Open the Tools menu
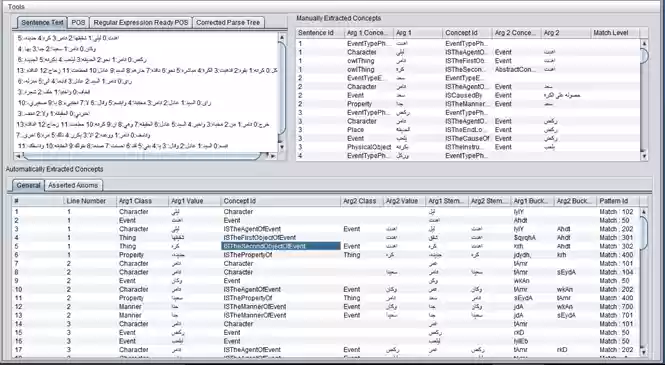This screenshot has width=665, height=365. pyautogui.click(x=16, y=7)
